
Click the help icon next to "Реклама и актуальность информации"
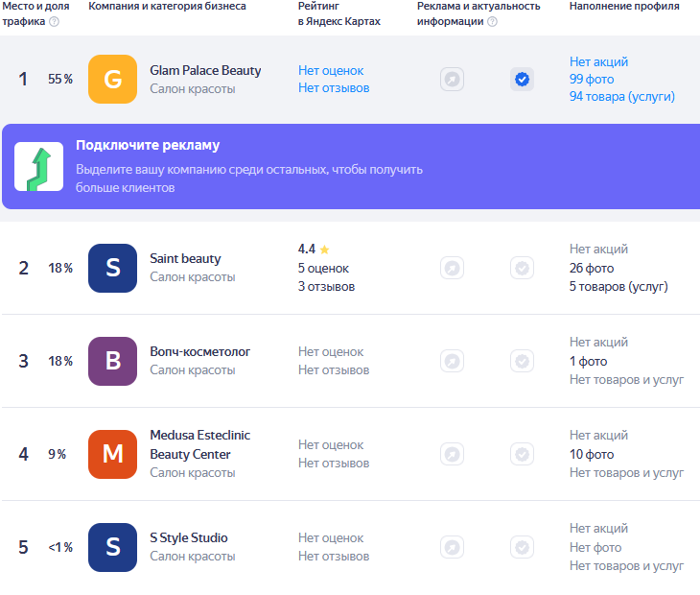[493, 21]
